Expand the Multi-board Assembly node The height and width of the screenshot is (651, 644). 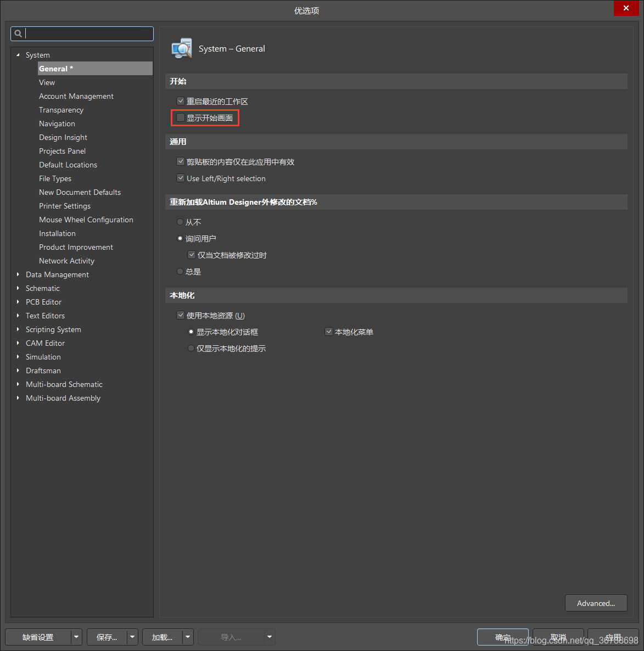coord(18,398)
